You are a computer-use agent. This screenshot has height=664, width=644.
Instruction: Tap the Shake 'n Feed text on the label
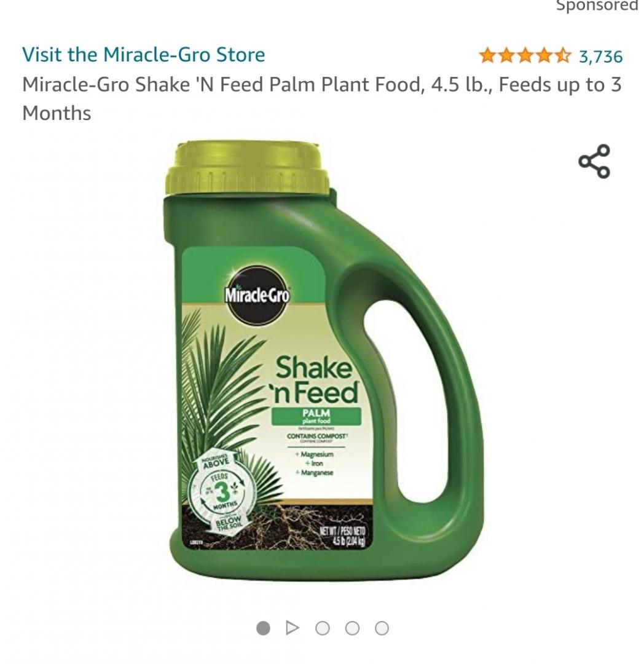(315, 380)
